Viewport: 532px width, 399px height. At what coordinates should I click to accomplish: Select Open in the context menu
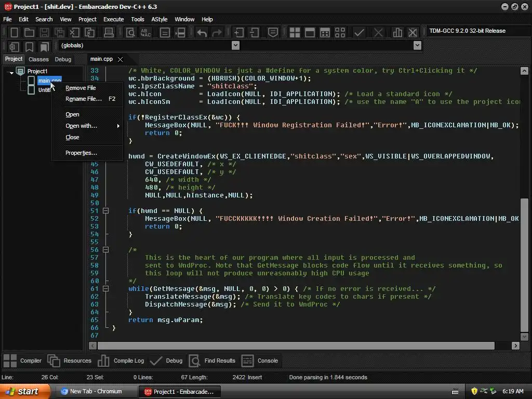click(87, 115)
